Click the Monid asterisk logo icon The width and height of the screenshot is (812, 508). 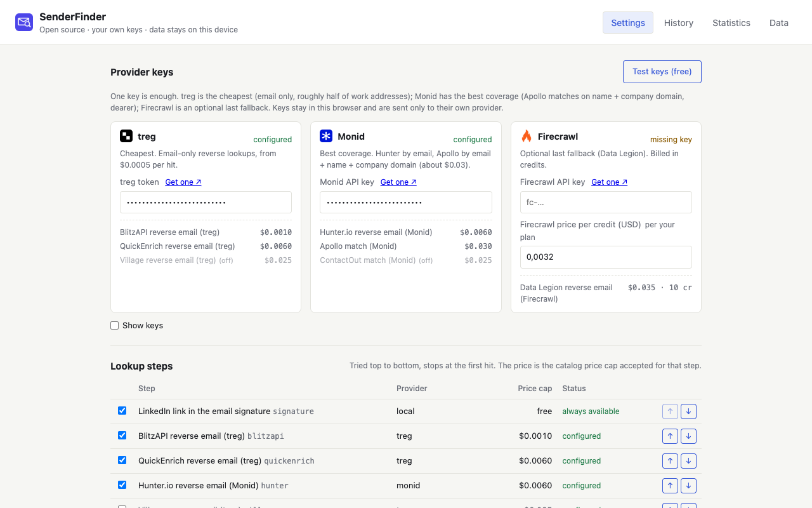point(326,136)
